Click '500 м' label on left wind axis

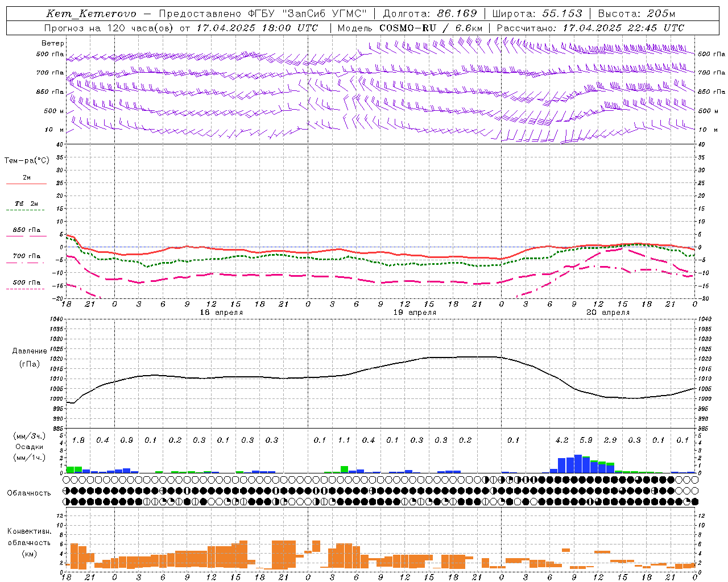(54, 111)
